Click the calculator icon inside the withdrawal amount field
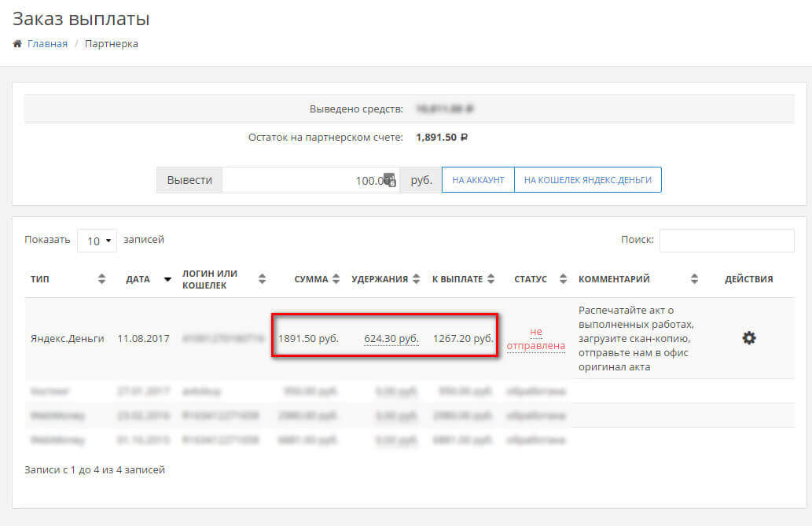Screen dimensions: 812x526 coord(391,179)
